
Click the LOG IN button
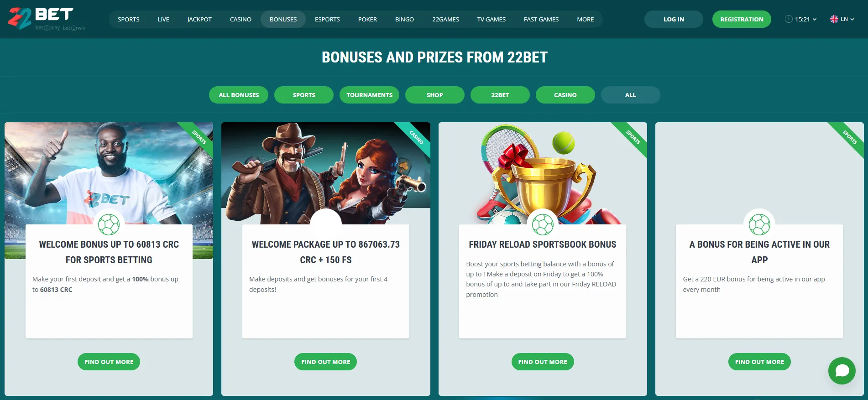click(x=674, y=19)
